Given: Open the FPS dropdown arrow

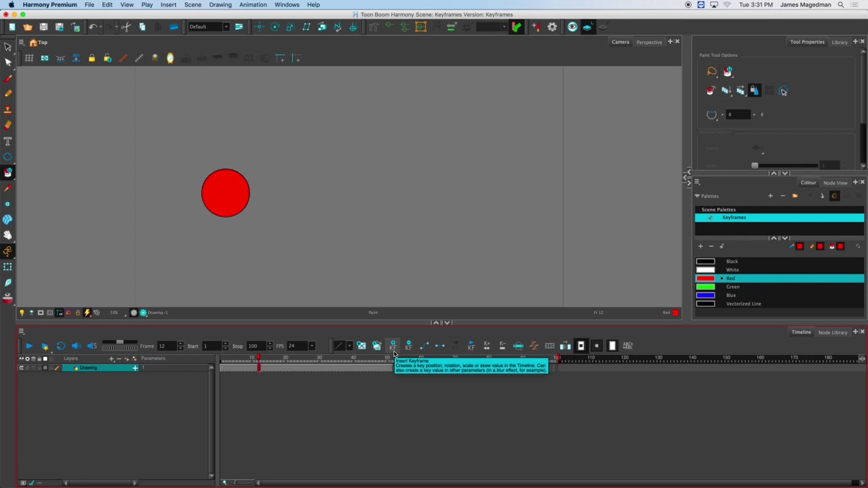Looking at the screenshot, I should pos(312,346).
